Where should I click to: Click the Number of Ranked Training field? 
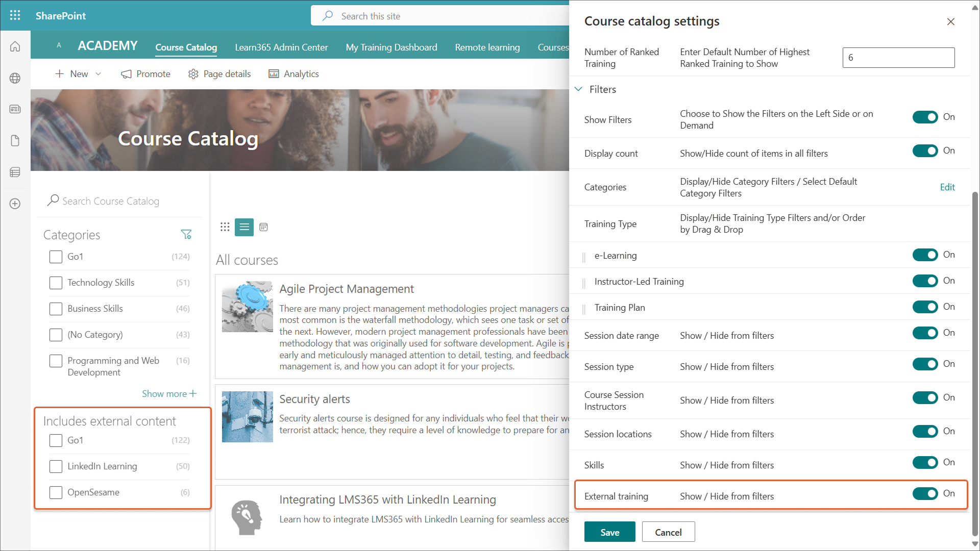pos(898,58)
